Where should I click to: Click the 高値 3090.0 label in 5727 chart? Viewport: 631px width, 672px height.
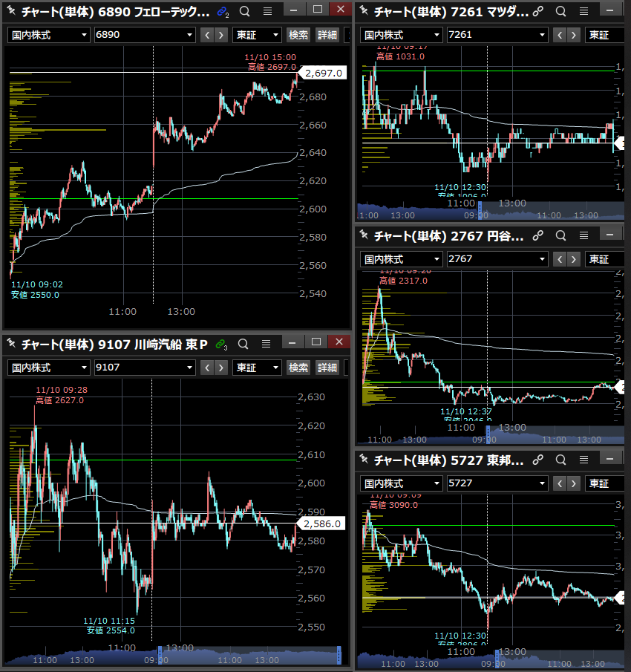[393, 505]
